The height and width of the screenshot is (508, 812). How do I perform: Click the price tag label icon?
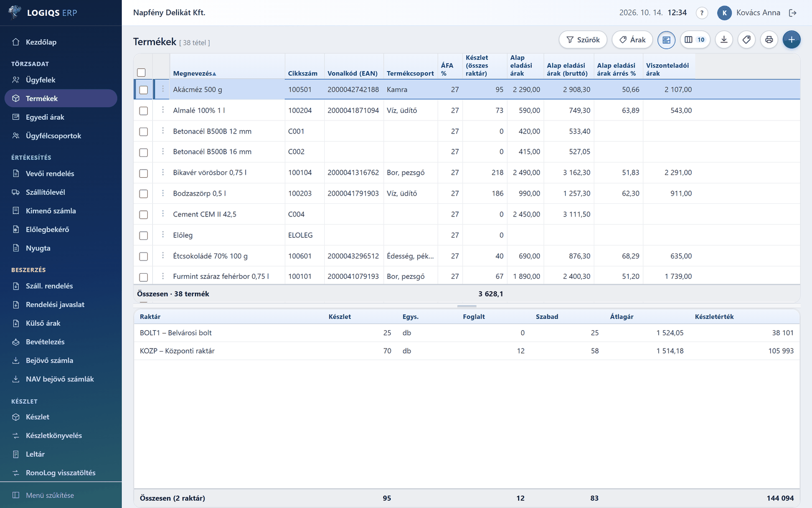[747, 40]
